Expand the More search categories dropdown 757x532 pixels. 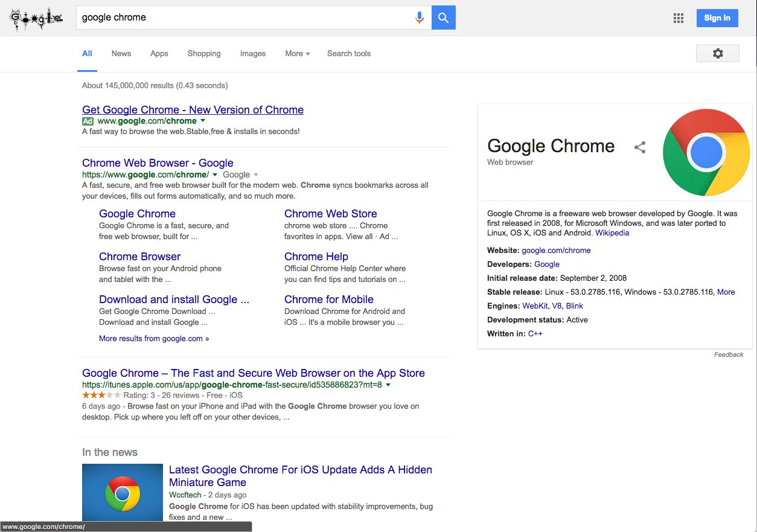[298, 54]
